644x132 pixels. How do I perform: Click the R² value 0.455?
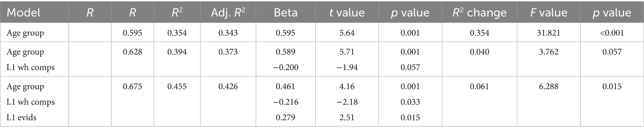point(177,86)
